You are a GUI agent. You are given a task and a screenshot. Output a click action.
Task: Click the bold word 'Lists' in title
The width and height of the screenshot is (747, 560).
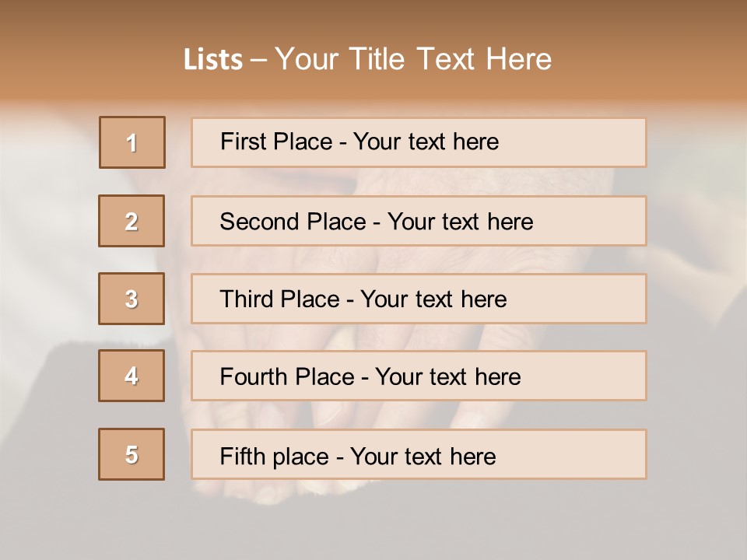tap(212, 60)
